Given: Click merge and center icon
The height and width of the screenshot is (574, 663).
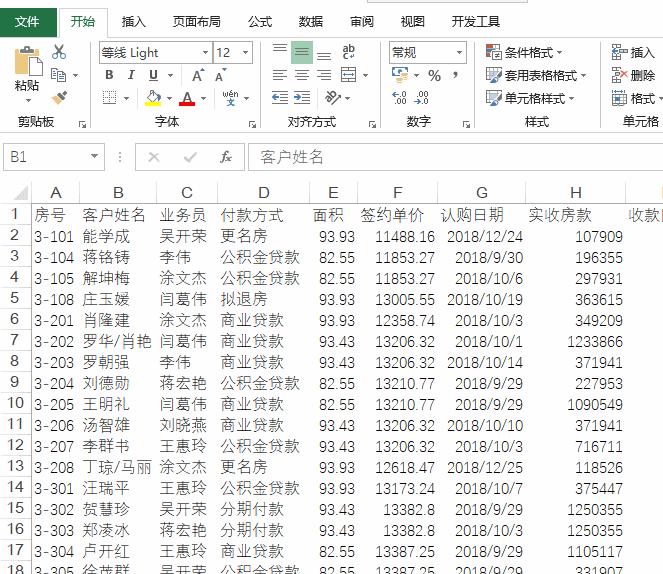Looking at the screenshot, I should click(x=349, y=75).
